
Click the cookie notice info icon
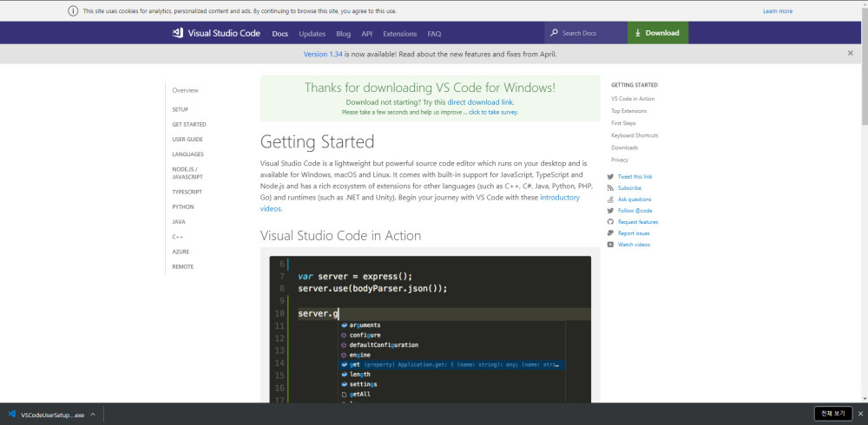(73, 11)
